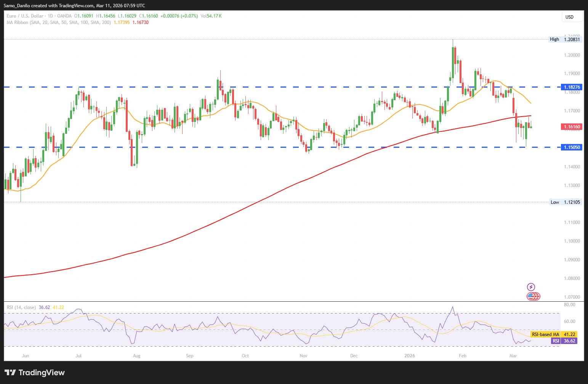Viewport: 588px width, 384px height.
Task: Click the 1.15050 support price label
Action: click(x=572, y=147)
